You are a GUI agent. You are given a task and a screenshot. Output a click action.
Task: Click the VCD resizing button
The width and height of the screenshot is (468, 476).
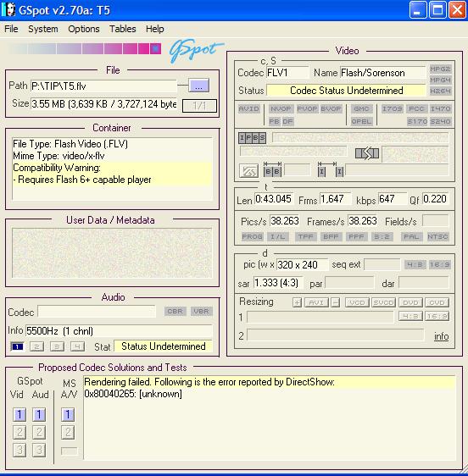click(x=357, y=302)
